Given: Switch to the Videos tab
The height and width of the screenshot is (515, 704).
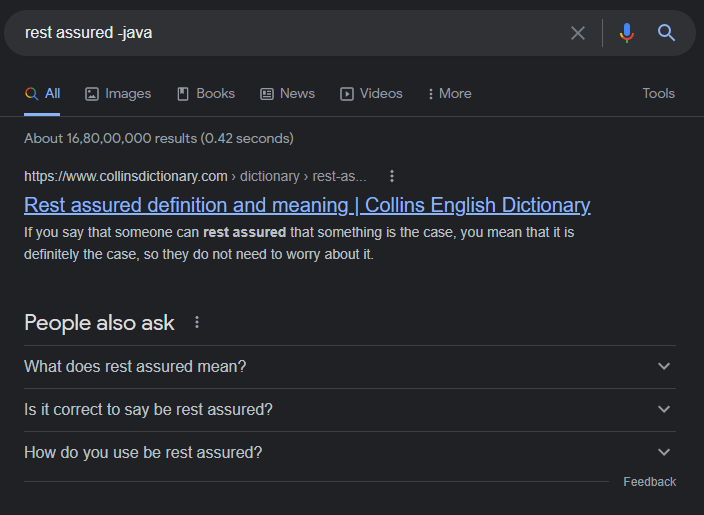Looking at the screenshot, I should coord(371,94).
